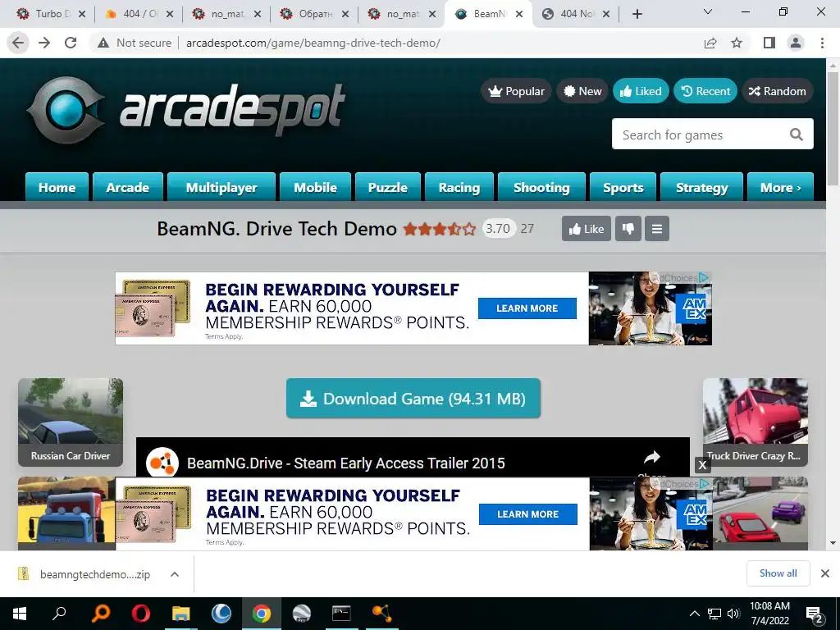Open the Strategy category
Screen dimensions: 840x630
click(x=702, y=187)
